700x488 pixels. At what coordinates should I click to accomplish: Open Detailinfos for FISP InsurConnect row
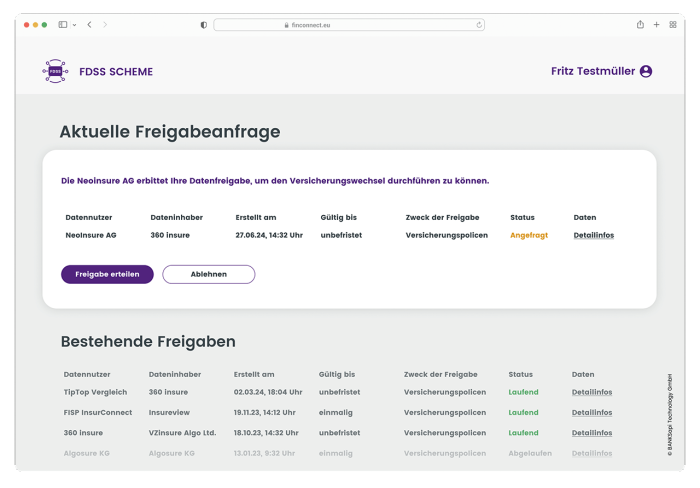(x=592, y=413)
